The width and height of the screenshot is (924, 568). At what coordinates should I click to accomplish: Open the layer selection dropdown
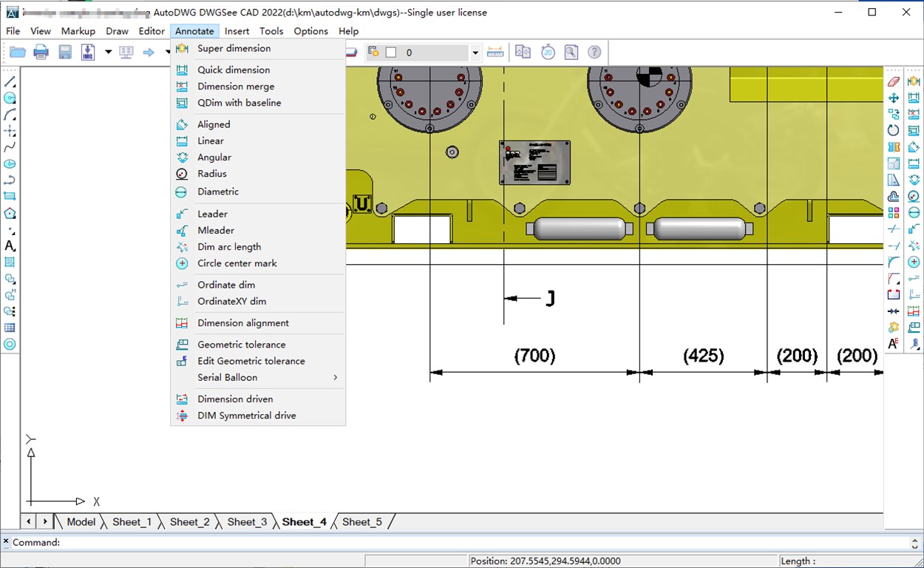(x=475, y=53)
